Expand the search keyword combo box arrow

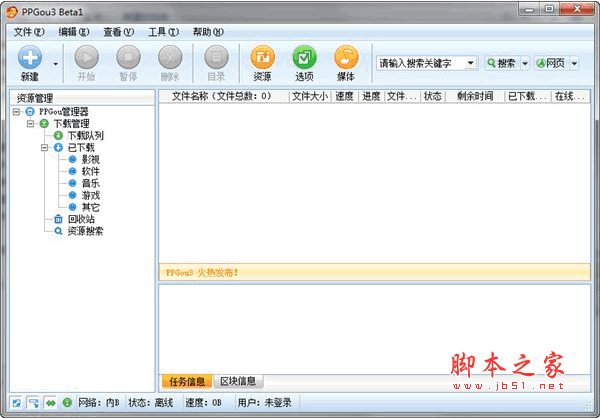(x=471, y=63)
